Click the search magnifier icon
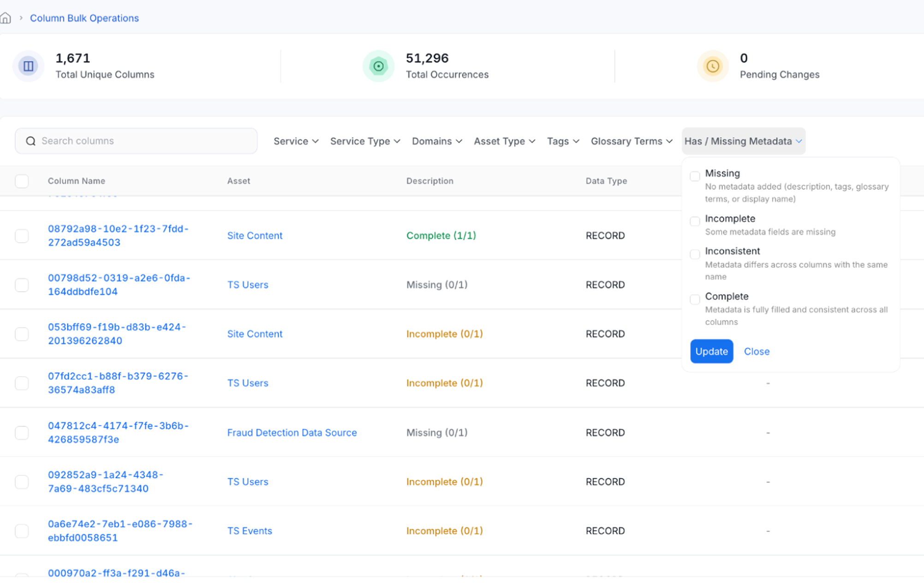This screenshot has width=924, height=586. pyautogui.click(x=31, y=141)
